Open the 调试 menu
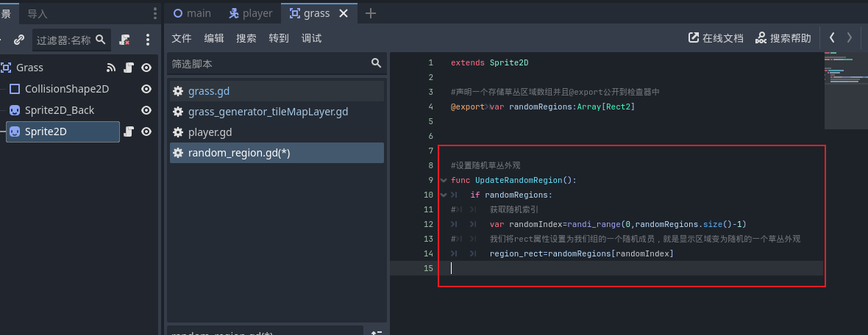868x335 pixels. [311, 38]
